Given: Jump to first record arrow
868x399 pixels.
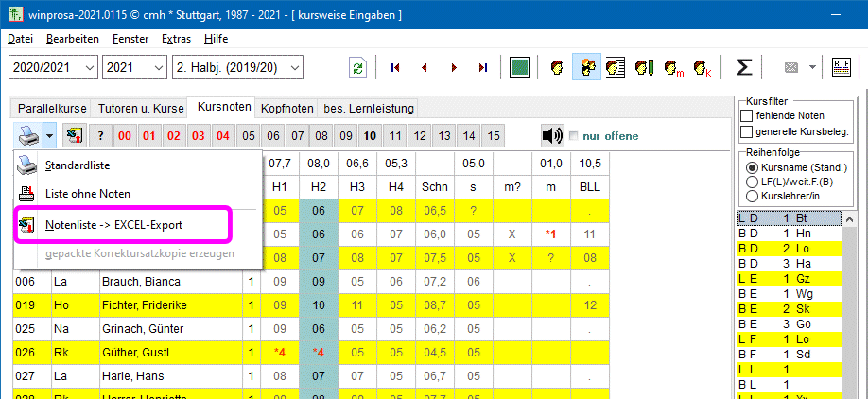Looking at the screenshot, I should coord(395,67).
